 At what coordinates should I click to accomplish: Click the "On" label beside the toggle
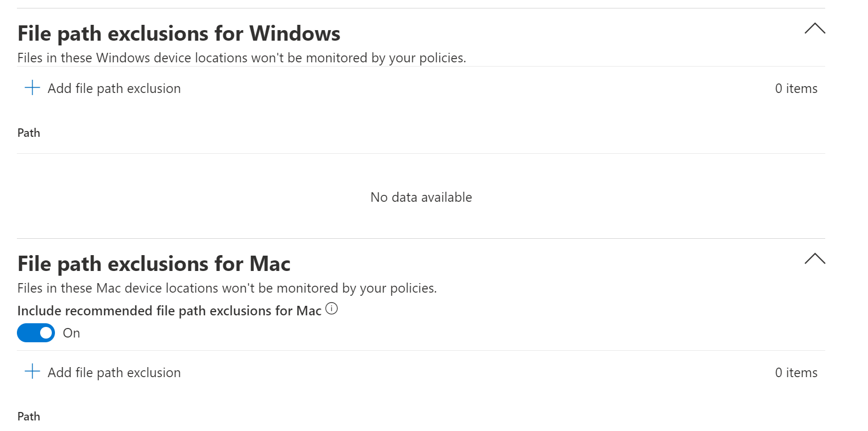[71, 333]
